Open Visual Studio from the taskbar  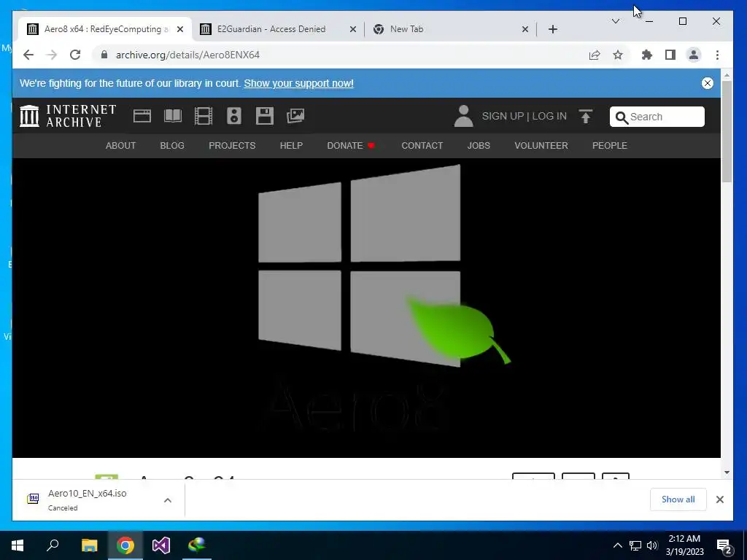point(161,545)
